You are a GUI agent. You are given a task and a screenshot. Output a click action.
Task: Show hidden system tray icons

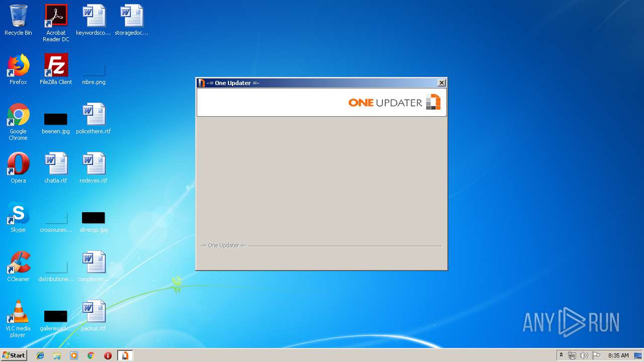[x=561, y=355]
